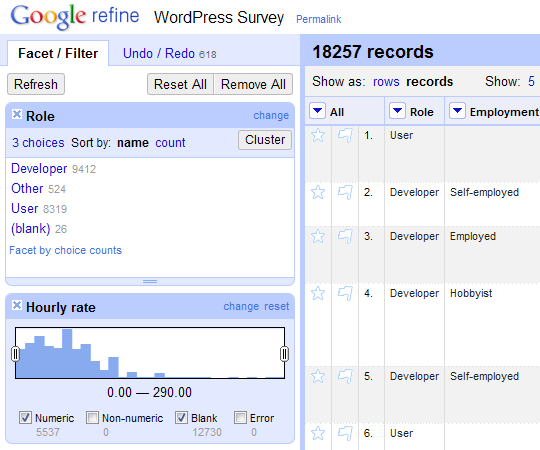Switch to the Undo / Redo tab

tap(169, 54)
